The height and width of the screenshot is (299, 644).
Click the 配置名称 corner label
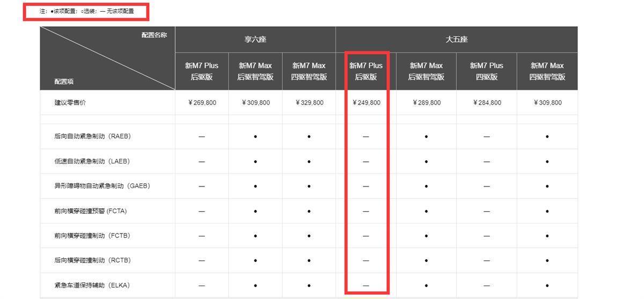pyautogui.click(x=154, y=35)
